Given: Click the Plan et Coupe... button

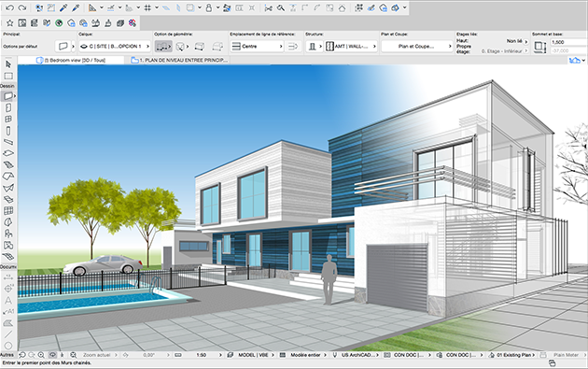Looking at the screenshot, I should pos(417,46).
